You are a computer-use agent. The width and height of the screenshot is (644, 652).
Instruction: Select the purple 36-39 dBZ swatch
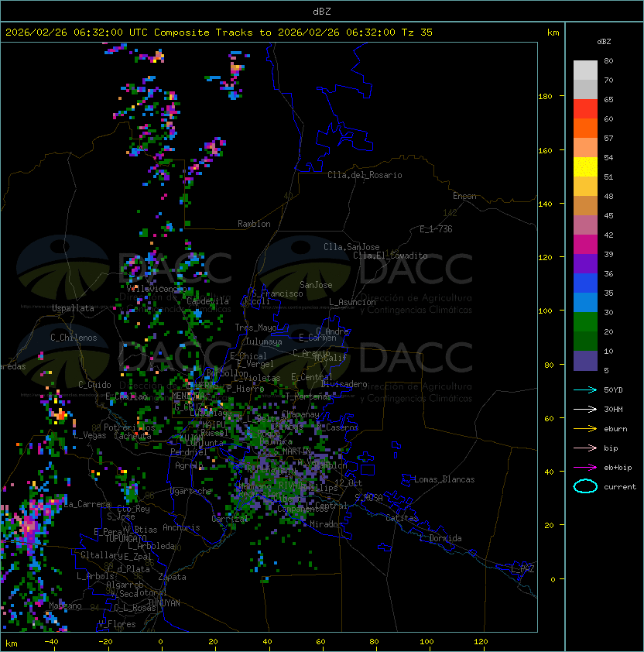[585, 263]
